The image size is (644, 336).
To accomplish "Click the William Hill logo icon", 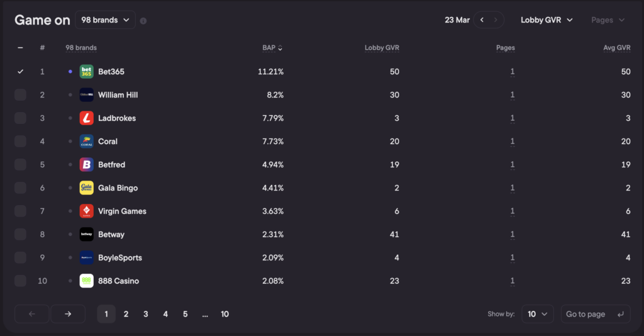I will pos(86,95).
